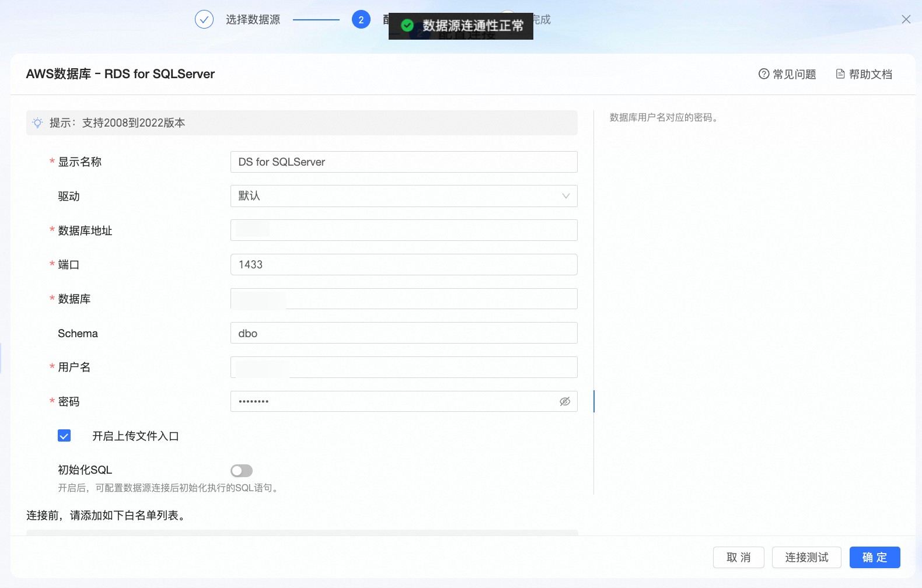Click the 用户名 input field

(404, 367)
